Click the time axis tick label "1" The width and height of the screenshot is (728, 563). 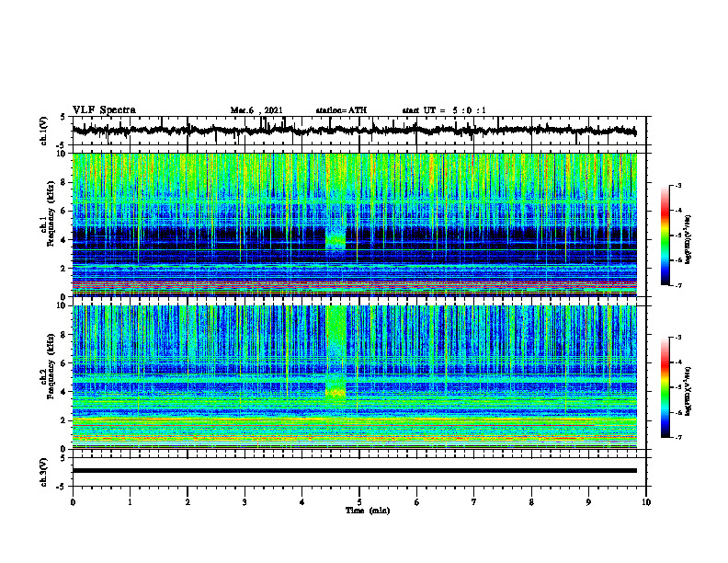pyautogui.click(x=130, y=502)
